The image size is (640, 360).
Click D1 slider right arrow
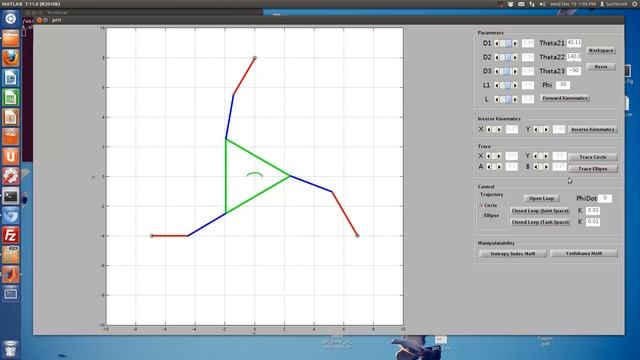pyautogui.click(x=515, y=43)
